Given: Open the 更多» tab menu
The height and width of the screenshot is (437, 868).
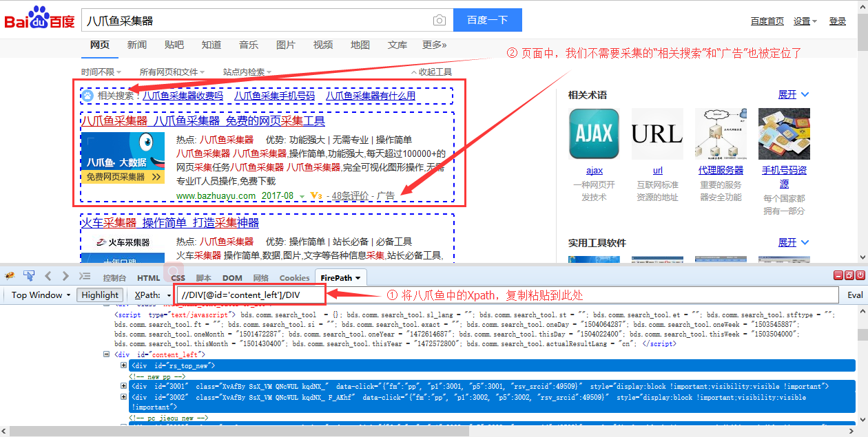Looking at the screenshot, I should coord(435,45).
